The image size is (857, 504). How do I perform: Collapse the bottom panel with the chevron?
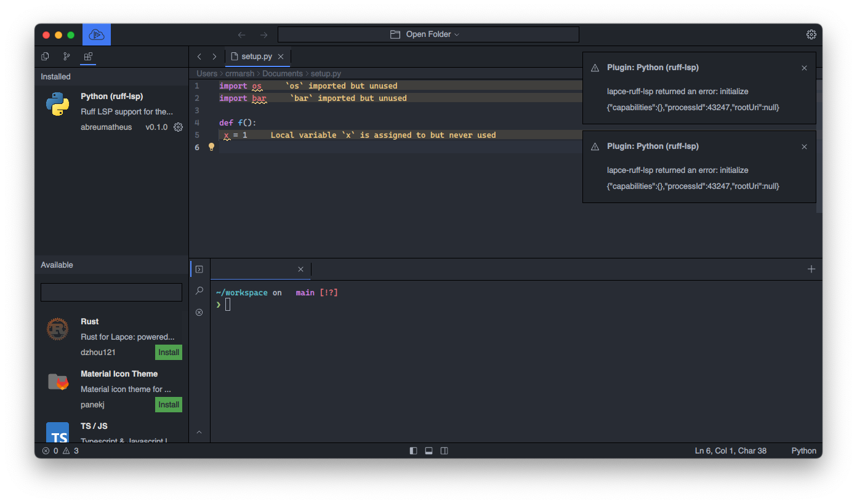click(x=199, y=432)
